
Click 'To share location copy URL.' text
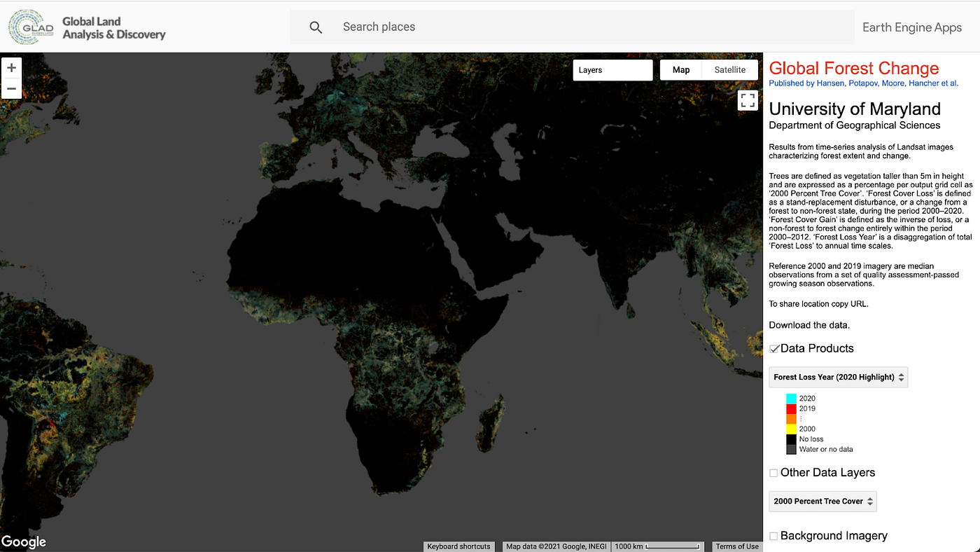818,304
